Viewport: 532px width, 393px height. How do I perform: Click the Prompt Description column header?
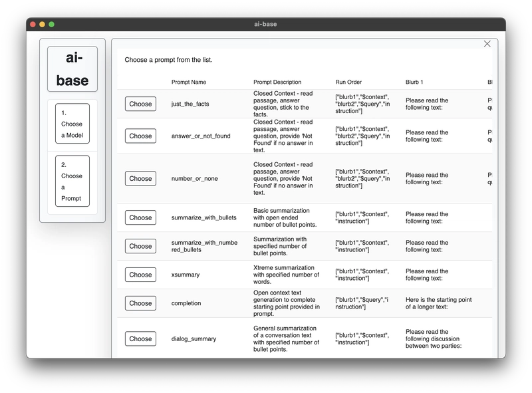pyautogui.click(x=277, y=82)
